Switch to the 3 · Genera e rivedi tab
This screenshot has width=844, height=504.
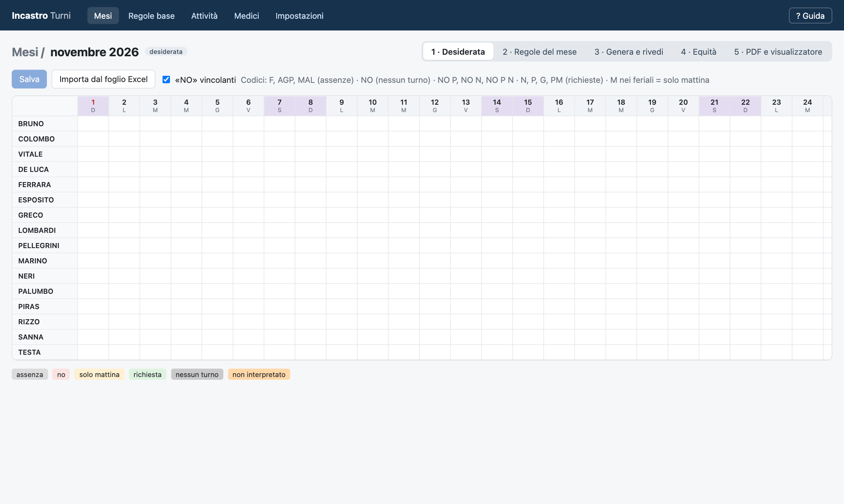coord(629,52)
